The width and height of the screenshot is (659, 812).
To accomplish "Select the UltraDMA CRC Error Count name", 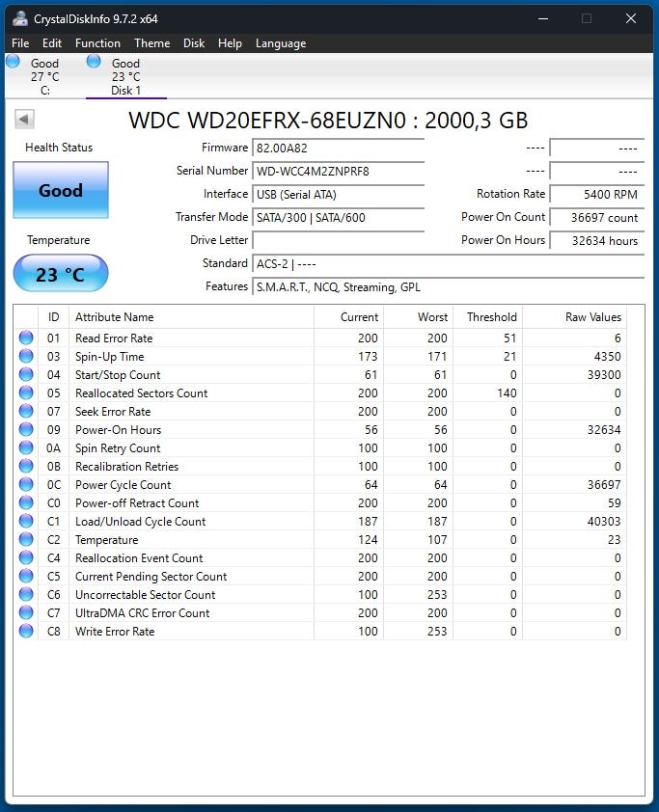I will tap(143, 613).
